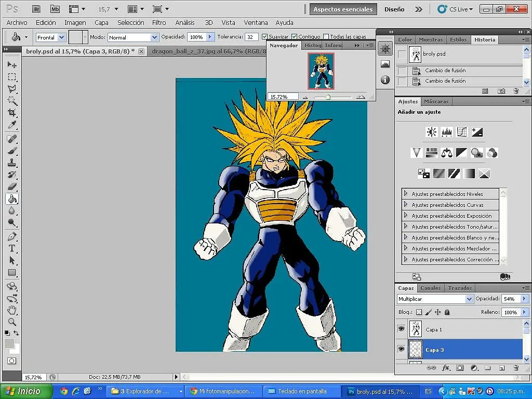Image resolution: width=532 pixels, height=399 pixels.
Task: Swap foreground and background colors
Action: 16,333
